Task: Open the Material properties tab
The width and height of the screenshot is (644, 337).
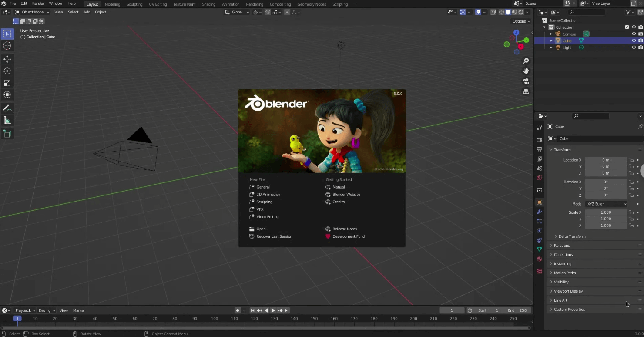Action: [540, 259]
